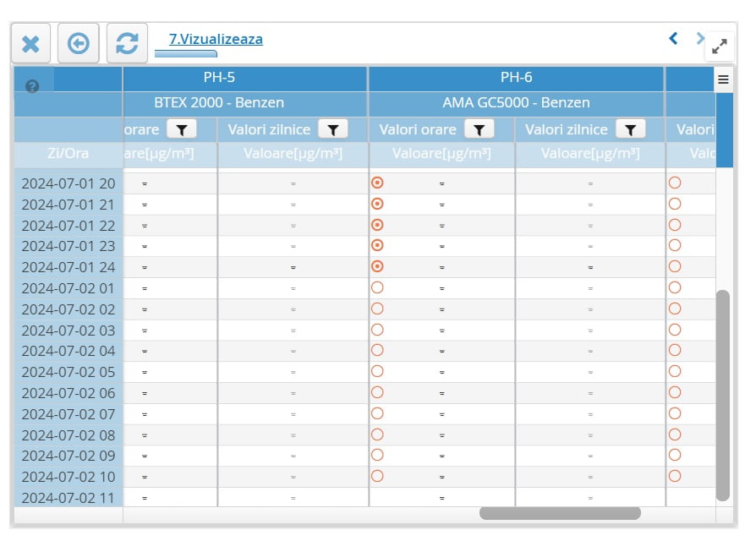Open filter for PH-6 Valori zilnice
The image size is (756, 541).
click(x=630, y=129)
